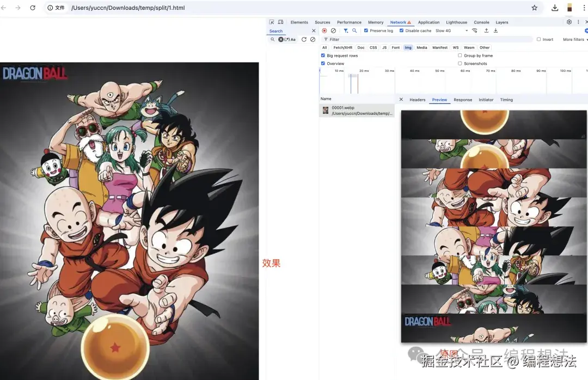The width and height of the screenshot is (588, 380).
Task: Clear the search input with X icon
Action: coord(280,39)
